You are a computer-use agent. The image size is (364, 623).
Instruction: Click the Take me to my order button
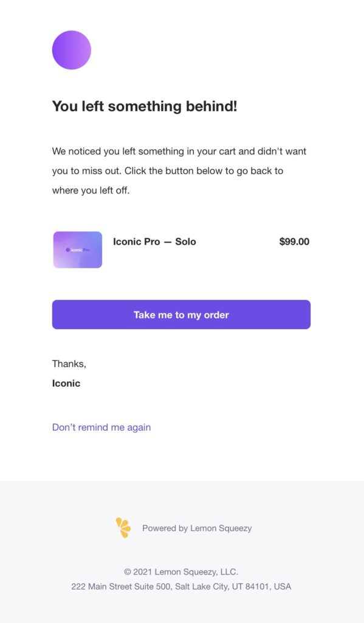(x=182, y=315)
